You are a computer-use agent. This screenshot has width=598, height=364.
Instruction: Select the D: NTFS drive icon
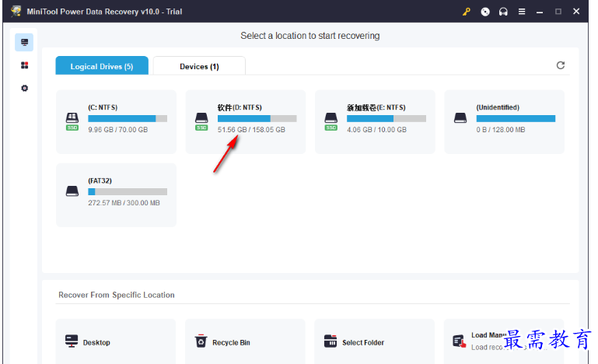coord(201,121)
